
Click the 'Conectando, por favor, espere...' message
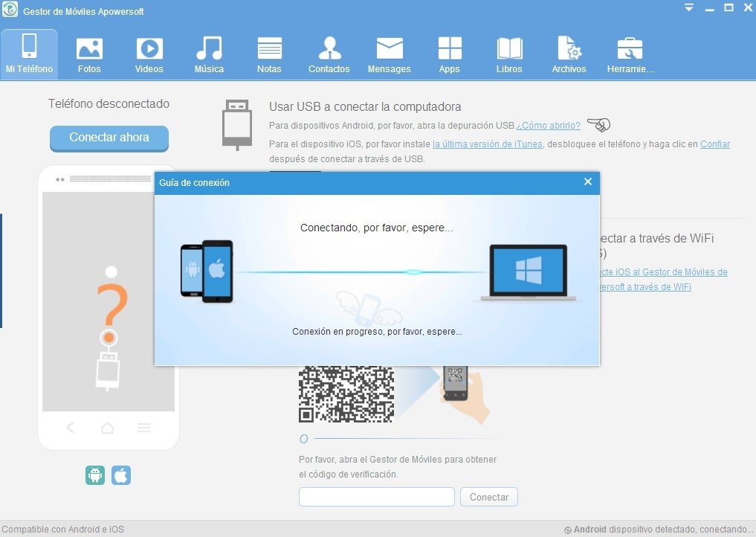click(x=377, y=228)
